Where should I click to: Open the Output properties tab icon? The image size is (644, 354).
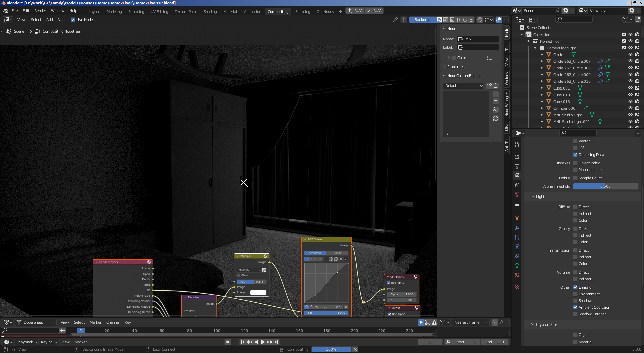[x=517, y=166]
